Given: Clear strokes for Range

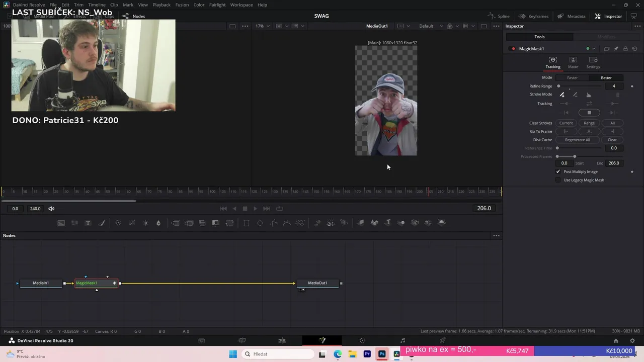Looking at the screenshot, I should click(589, 123).
